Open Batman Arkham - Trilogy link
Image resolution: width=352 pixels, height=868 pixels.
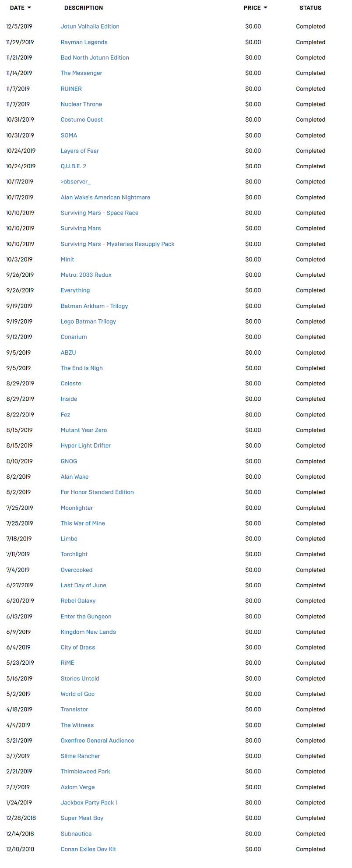coord(94,306)
